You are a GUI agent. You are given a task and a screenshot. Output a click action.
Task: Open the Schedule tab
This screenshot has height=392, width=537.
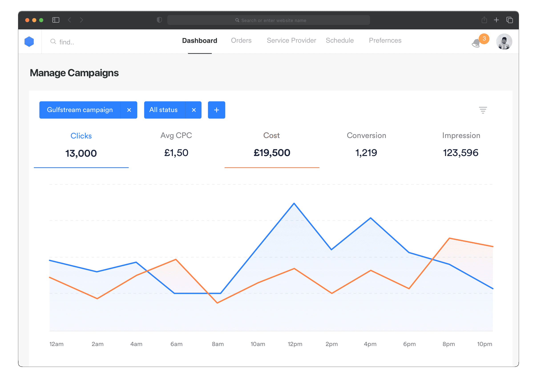[x=340, y=41]
